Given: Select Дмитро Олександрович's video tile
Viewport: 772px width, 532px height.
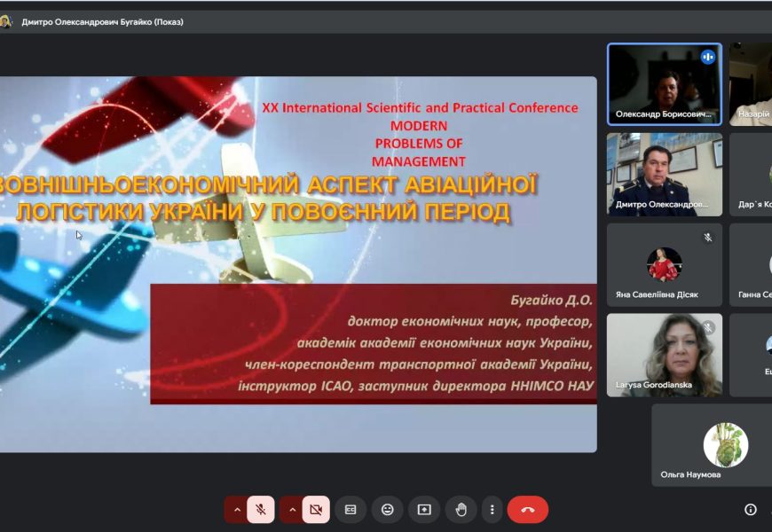Looking at the screenshot, I should coord(664,174).
